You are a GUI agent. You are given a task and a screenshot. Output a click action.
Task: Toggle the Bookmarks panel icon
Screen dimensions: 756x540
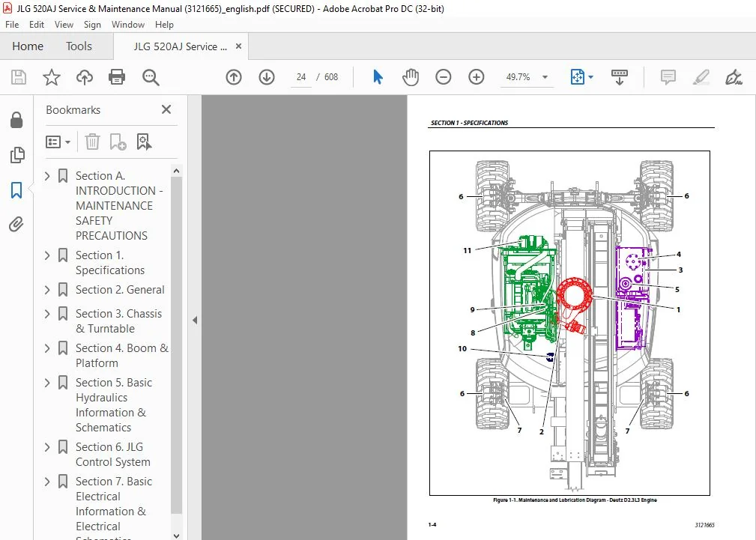pyautogui.click(x=16, y=190)
